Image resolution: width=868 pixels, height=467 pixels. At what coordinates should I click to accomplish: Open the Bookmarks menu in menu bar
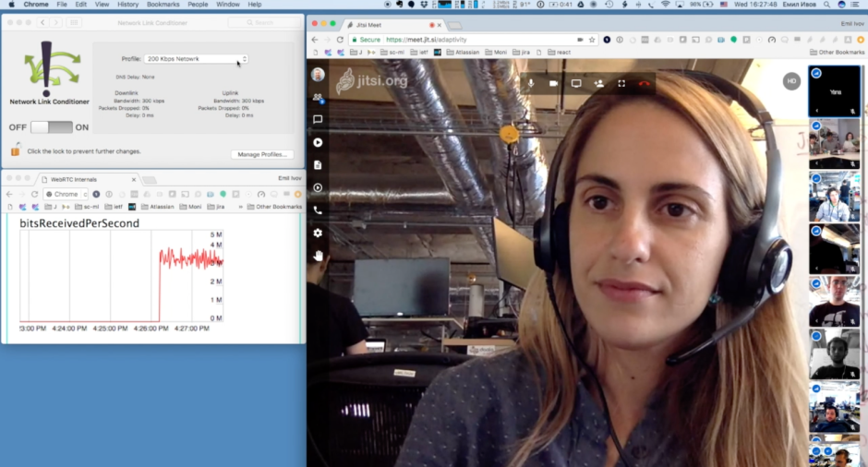pos(163,5)
